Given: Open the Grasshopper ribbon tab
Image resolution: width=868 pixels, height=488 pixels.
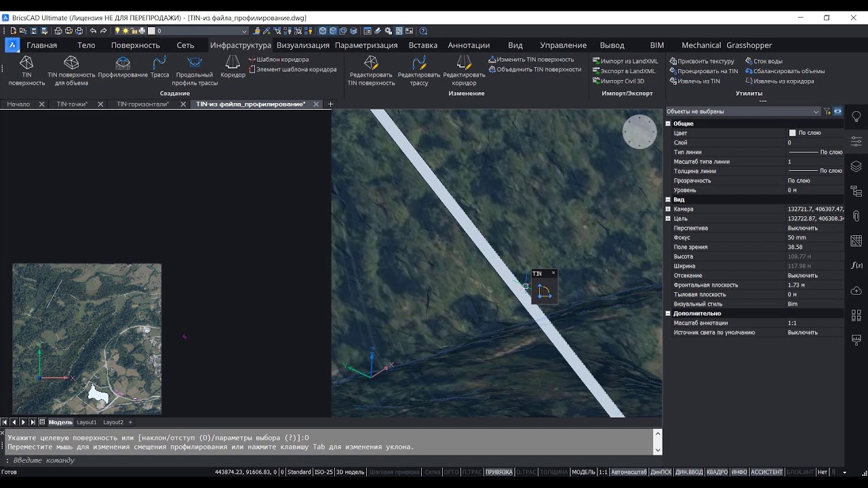Looking at the screenshot, I should pyautogui.click(x=749, y=45).
